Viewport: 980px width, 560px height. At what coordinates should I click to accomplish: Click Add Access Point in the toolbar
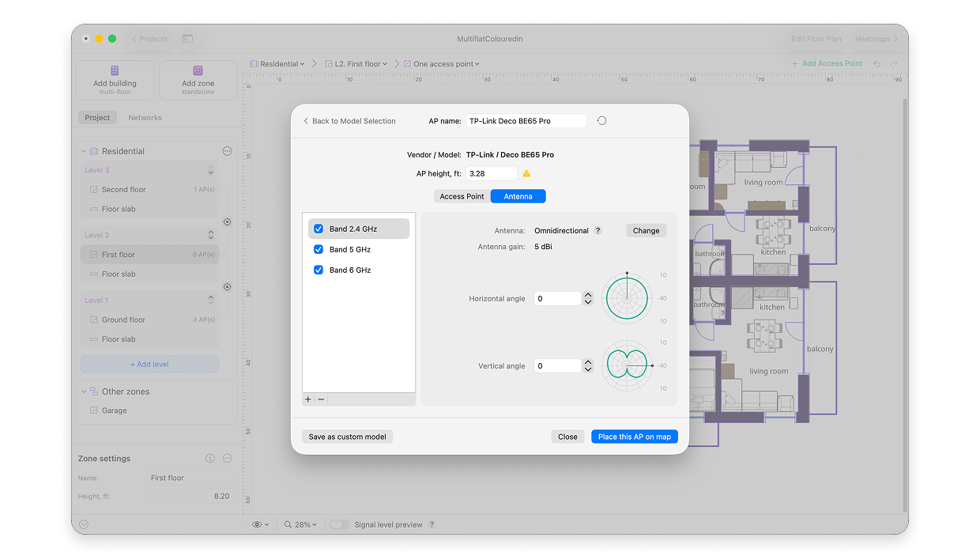pyautogui.click(x=827, y=63)
